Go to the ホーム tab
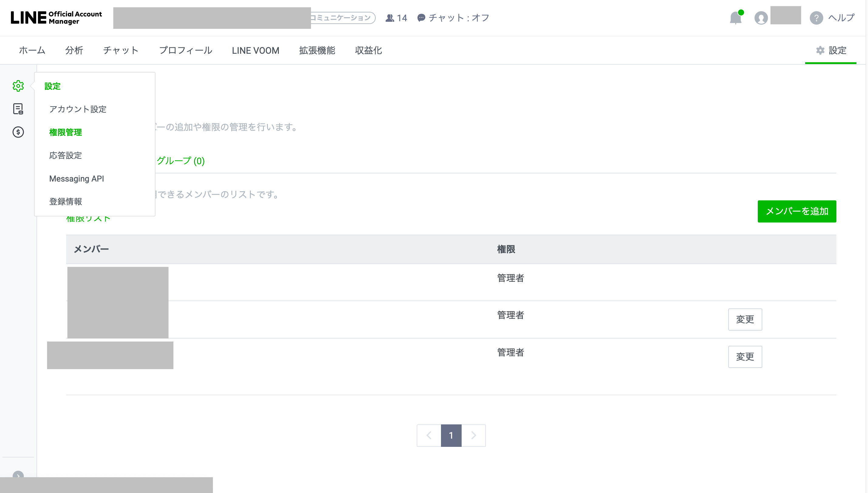868x493 pixels. coord(32,50)
